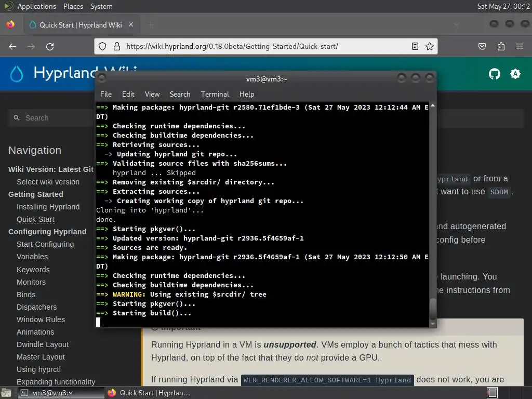Open the Places panel menu
Image resolution: width=532 pixels, height=399 pixels.
tap(73, 6)
